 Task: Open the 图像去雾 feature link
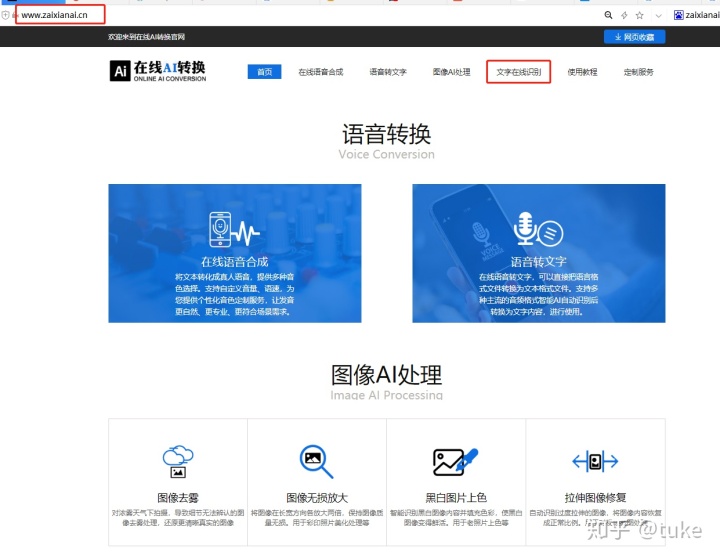point(178,497)
